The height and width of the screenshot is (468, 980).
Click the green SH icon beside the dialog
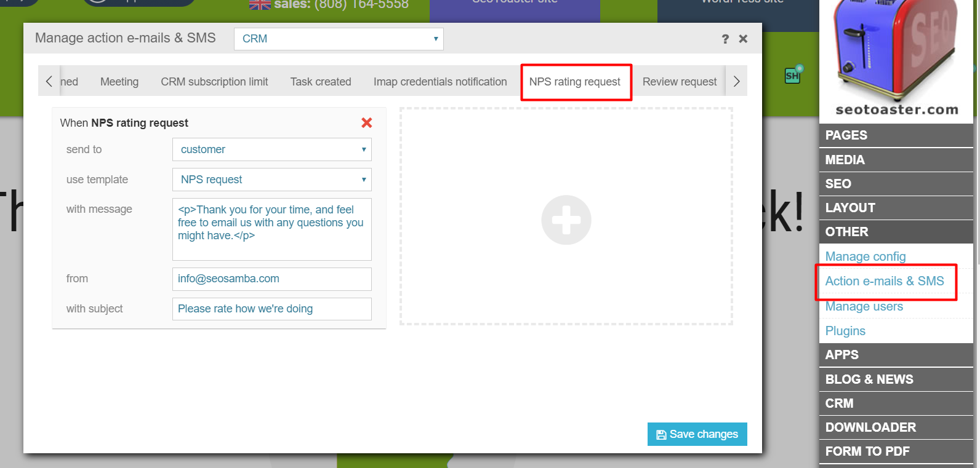pos(793,75)
